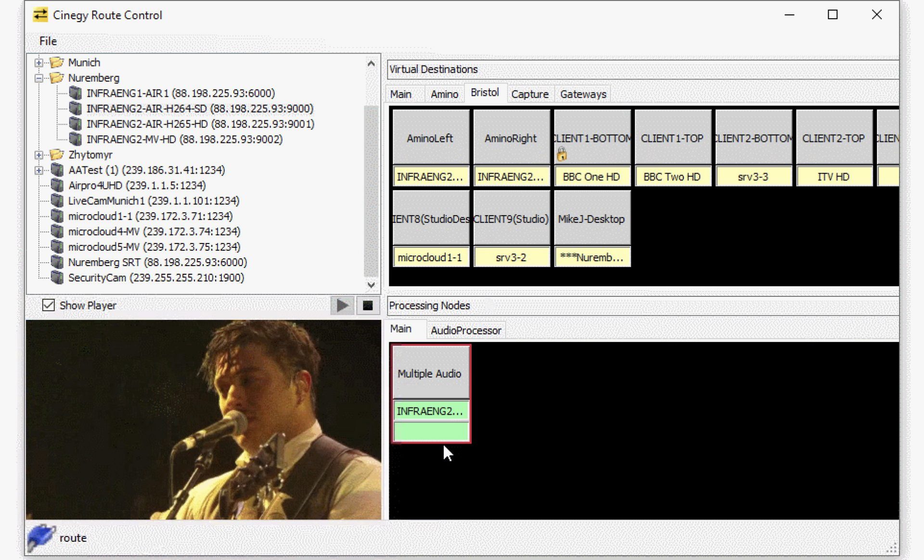Collapse the Nuremberg folder node
The image size is (924, 560).
point(39,78)
